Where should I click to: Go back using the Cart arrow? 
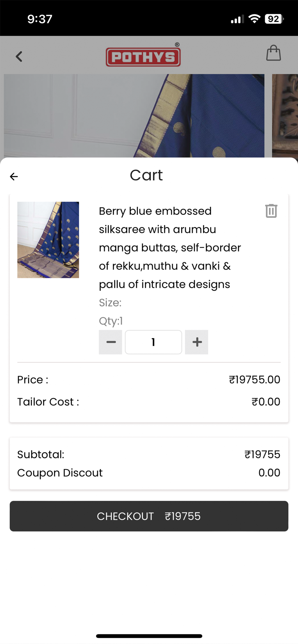[x=14, y=176]
